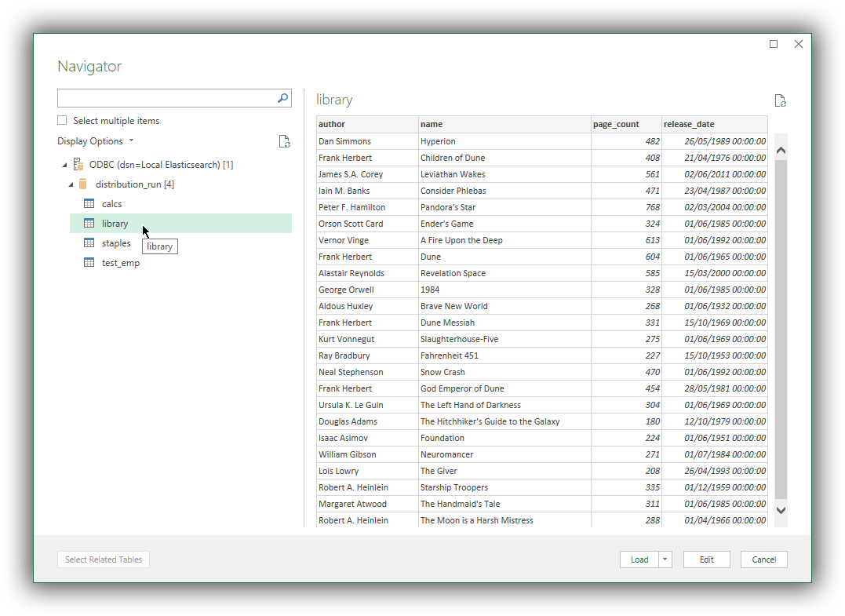The image size is (845, 616).
Task: Click the library table icon
Action: click(x=89, y=223)
